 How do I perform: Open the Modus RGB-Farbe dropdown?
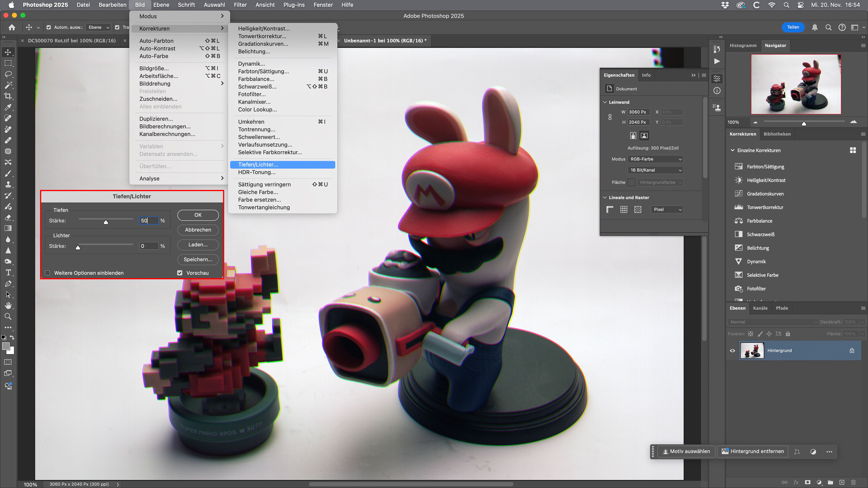click(x=655, y=159)
